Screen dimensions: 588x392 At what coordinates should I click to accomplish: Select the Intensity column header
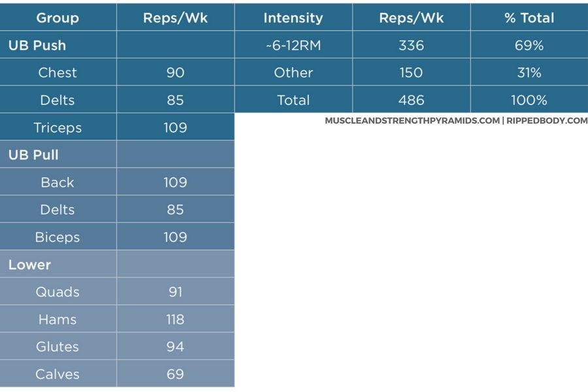click(293, 18)
